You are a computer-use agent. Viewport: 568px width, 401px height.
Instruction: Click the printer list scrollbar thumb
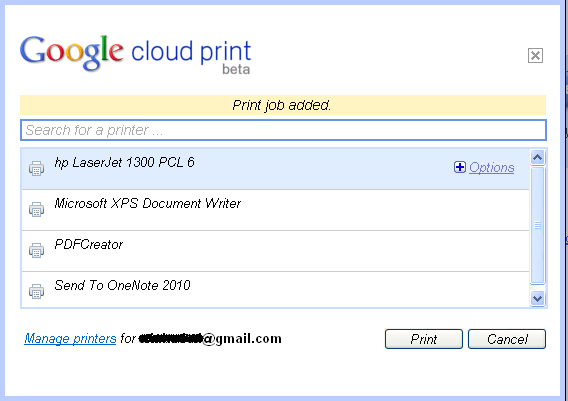click(538, 225)
